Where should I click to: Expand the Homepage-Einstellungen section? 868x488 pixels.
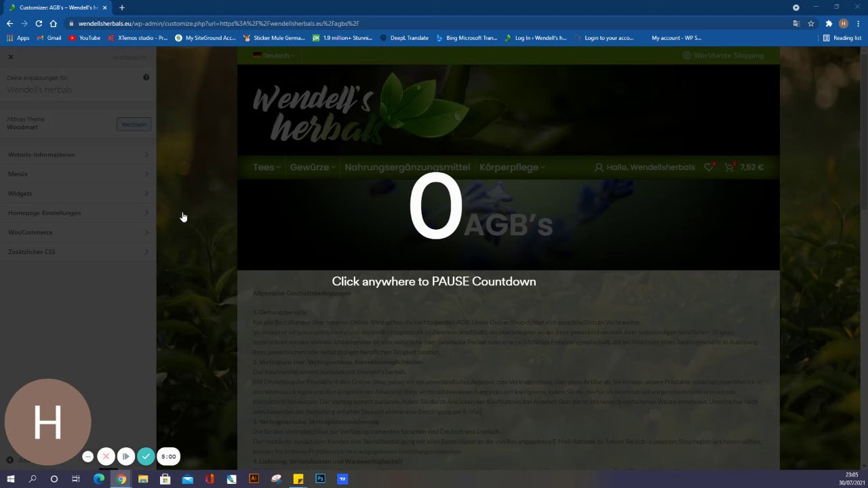click(78, 213)
